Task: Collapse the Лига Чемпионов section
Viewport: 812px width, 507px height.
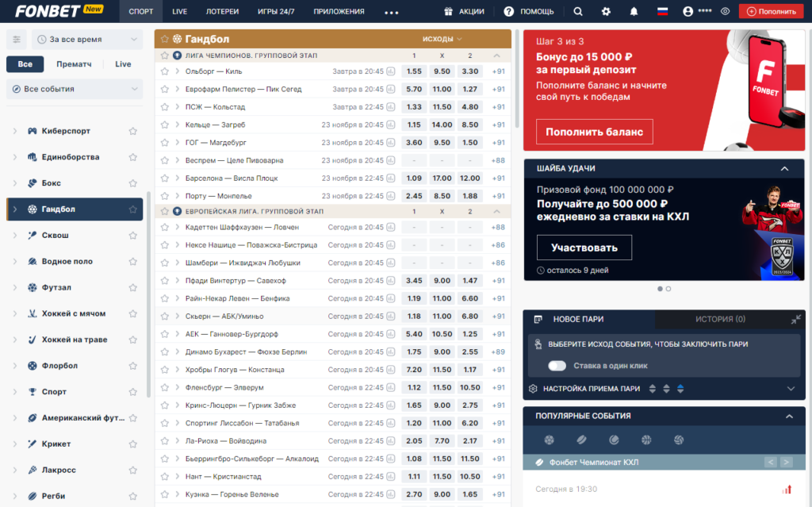Action: 496,56
